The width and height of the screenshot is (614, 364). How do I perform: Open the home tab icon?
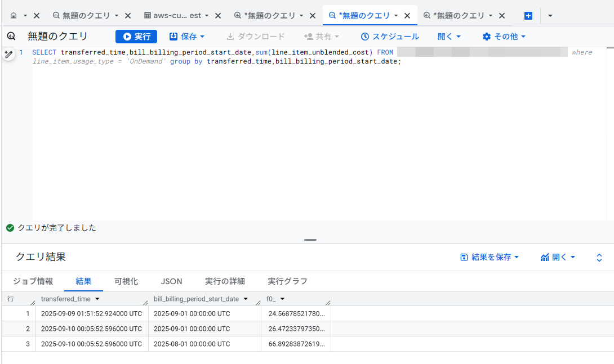coord(14,16)
